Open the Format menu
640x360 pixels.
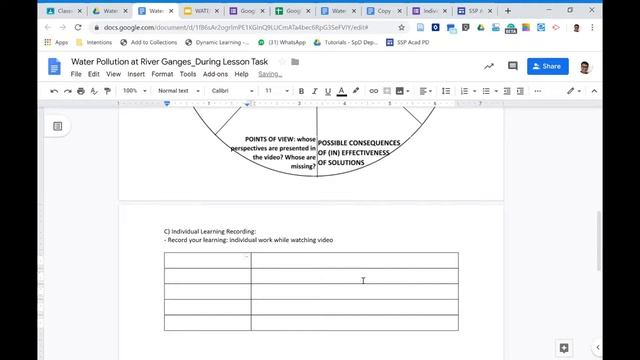point(162,74)
